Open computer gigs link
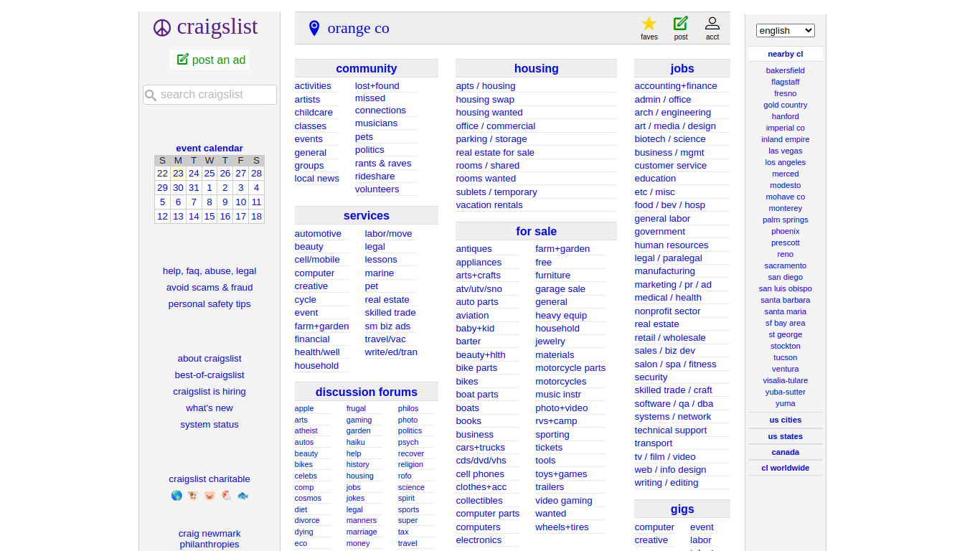980x551 pixels. click(x=654, y=527)
